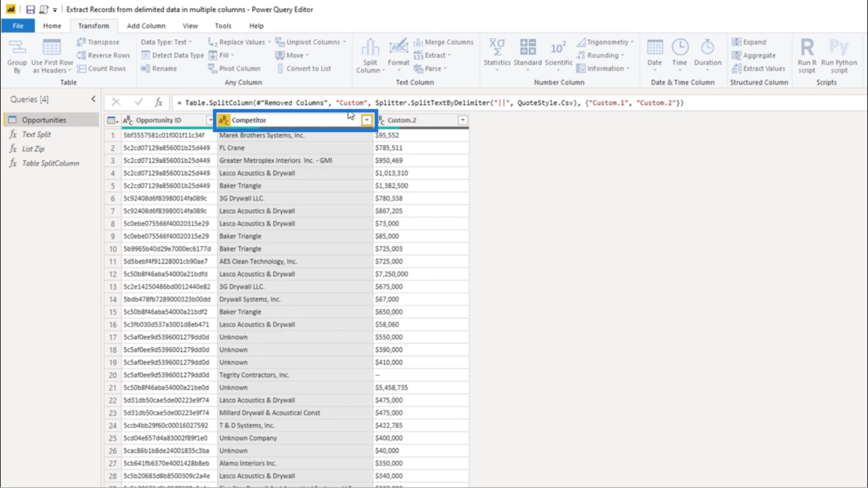
Task: Click Detect Data Type
Action: 173,55
